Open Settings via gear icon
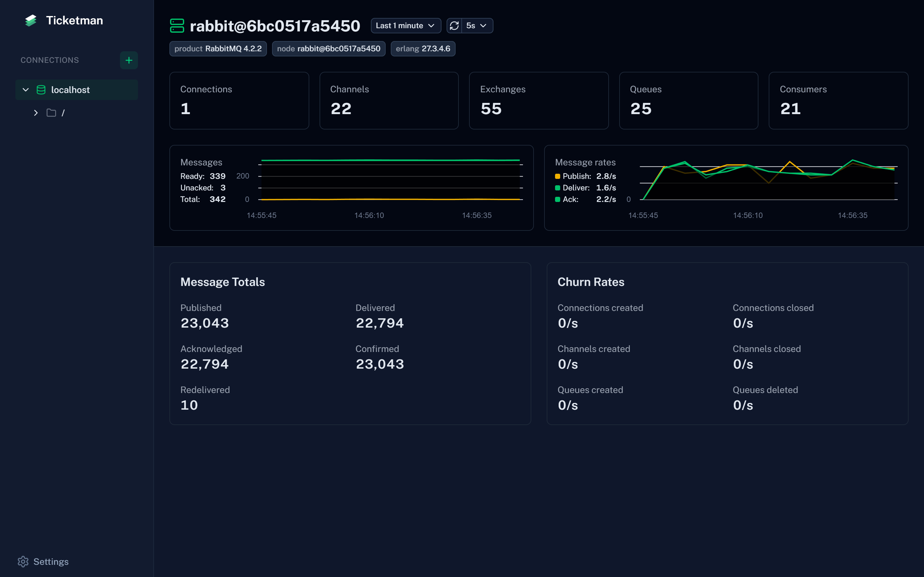This screenshot has width=924, height=577. (x=23, y=561)
